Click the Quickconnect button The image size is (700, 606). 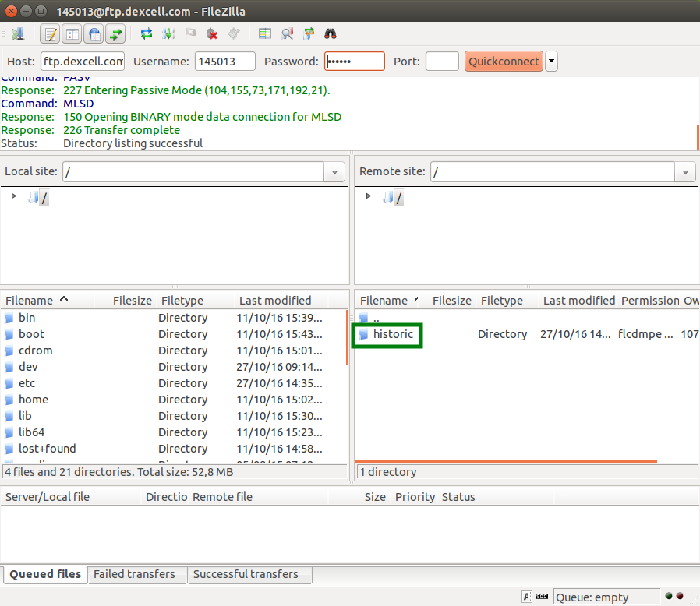coord(504,61)
